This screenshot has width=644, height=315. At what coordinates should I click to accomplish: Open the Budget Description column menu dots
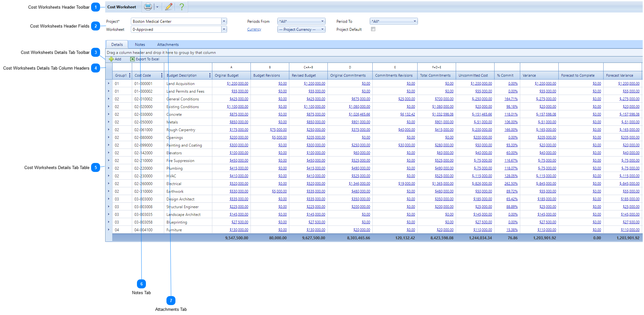click(210, 75)
